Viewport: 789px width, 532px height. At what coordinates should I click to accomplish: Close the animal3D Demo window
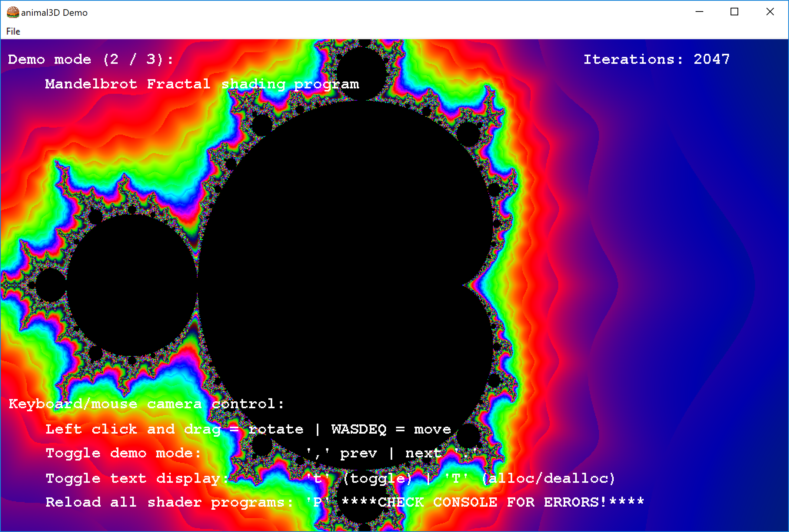click(770, 12)
